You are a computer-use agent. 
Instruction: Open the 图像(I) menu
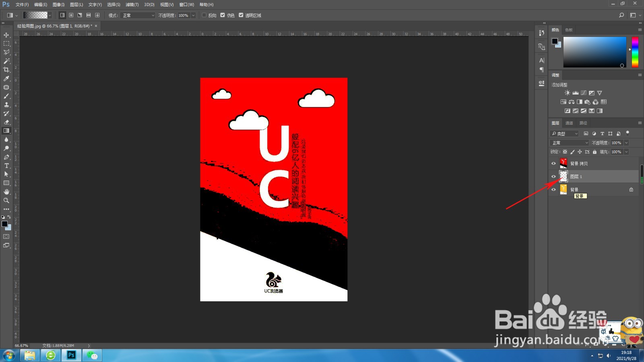(x=59, y=4)
